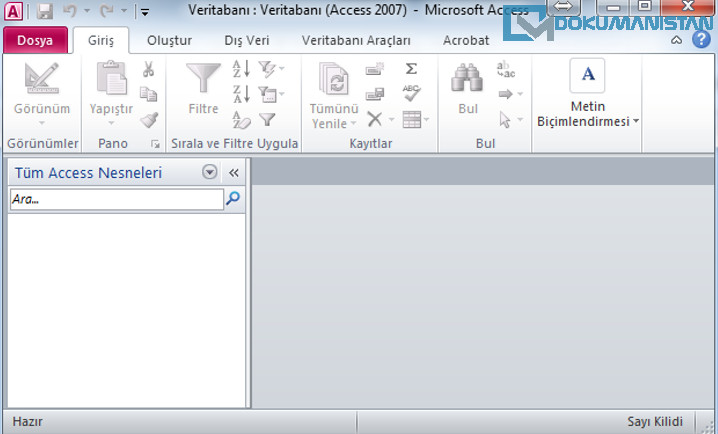Open the Advanced filter options dropdown
Image resolution: width=718 pixels, height=434 pixels.
point(272,94)
